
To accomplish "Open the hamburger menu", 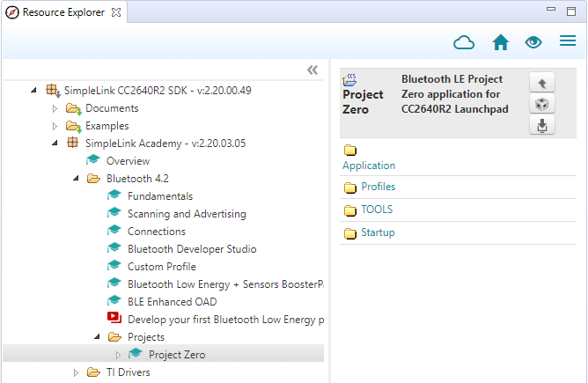I will [568, 42].
